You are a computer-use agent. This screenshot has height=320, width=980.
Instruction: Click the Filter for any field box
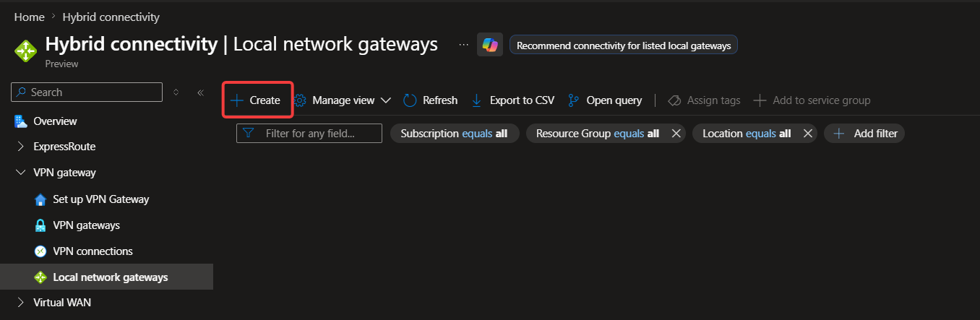coord(309,133)
